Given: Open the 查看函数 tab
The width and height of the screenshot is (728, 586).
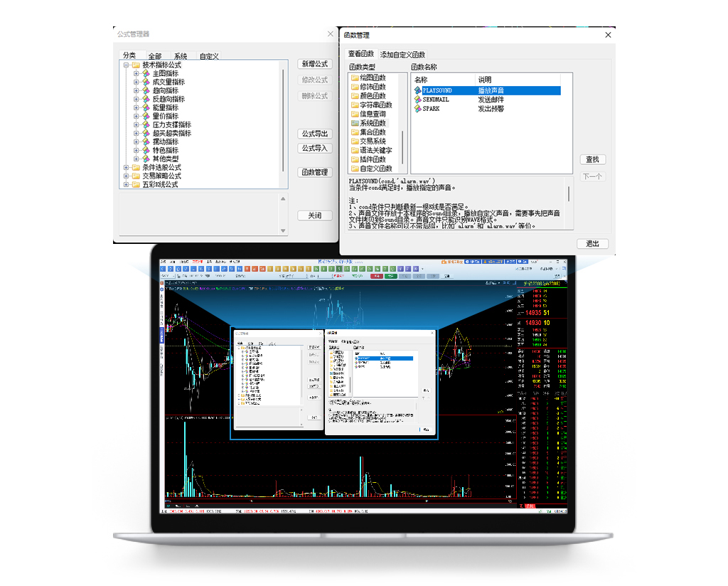Looking at the screenshot, I should pos(360,54).
